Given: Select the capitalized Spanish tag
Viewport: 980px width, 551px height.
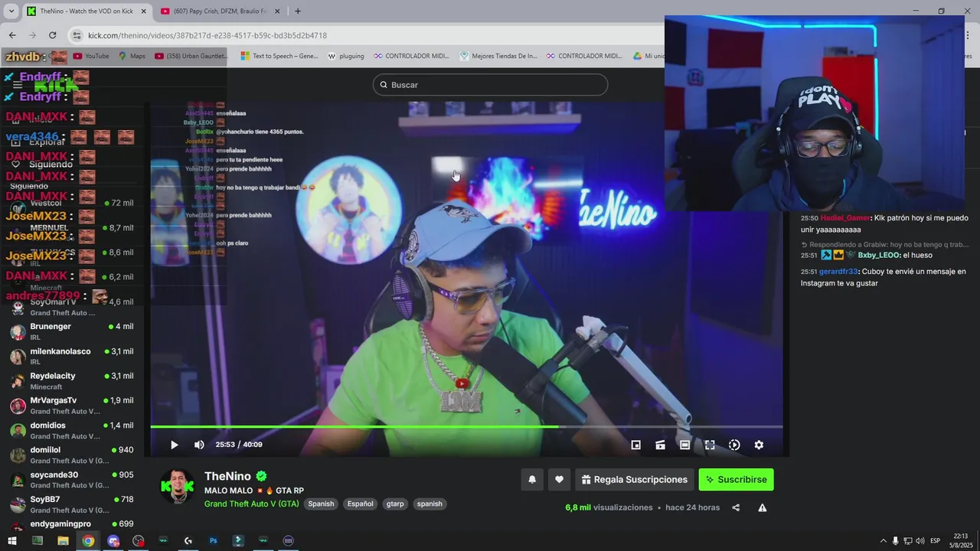Looking at the screenshot, I should (321, 504).
